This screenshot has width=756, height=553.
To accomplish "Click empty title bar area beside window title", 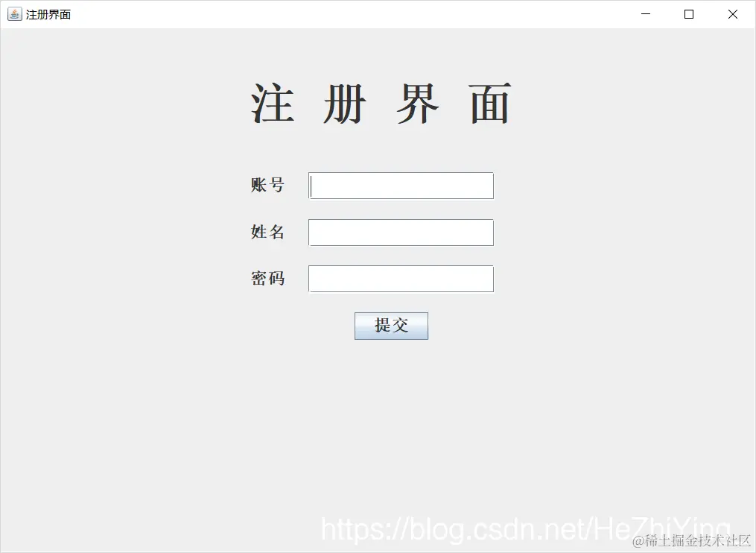I will [x=337, y=14].
